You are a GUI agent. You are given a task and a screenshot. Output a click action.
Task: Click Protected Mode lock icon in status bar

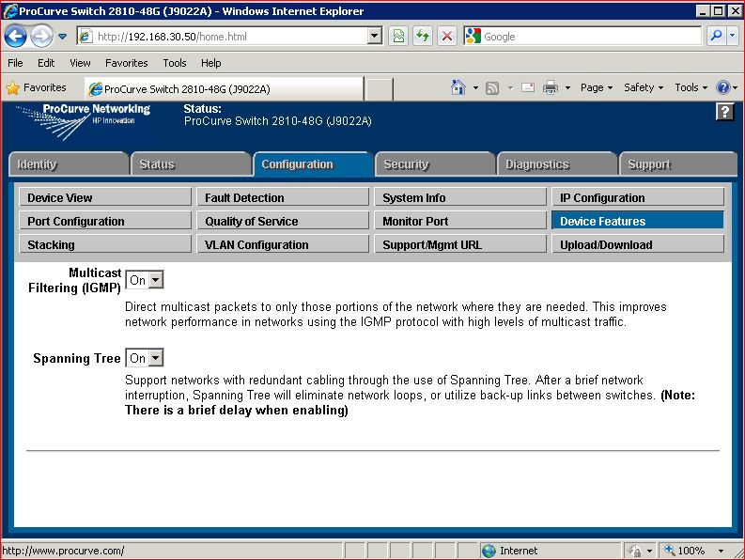[x=634, y=551]
